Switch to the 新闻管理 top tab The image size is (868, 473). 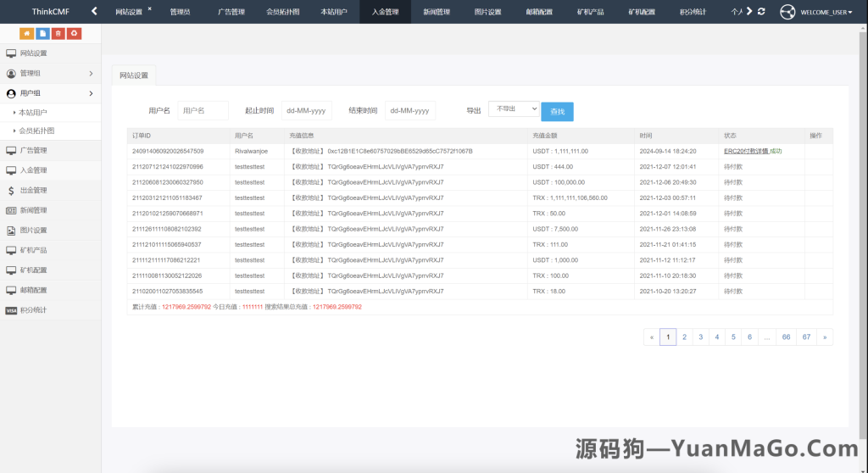tap(437, 12)
